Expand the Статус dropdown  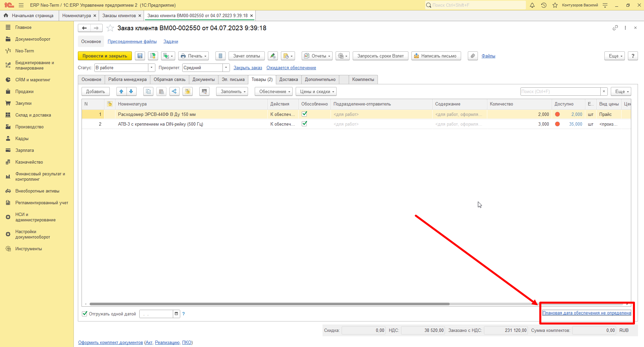152,68
